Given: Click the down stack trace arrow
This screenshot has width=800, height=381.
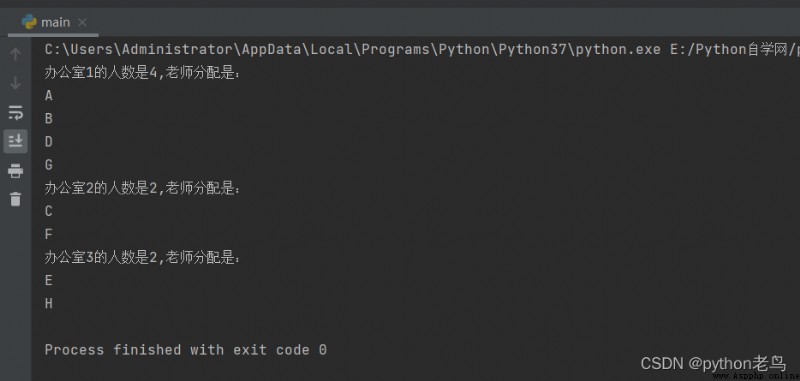Looking at the screenshot, I should 15,83.
